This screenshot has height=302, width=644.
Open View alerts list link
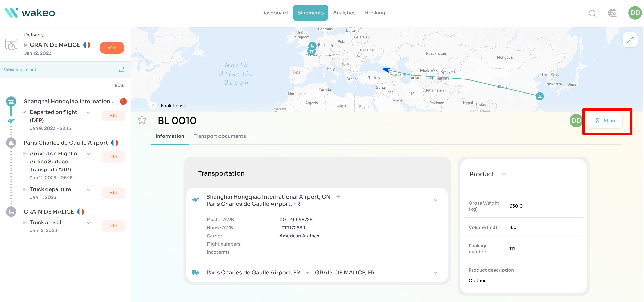pyautogui.click(x=20, y=69)
